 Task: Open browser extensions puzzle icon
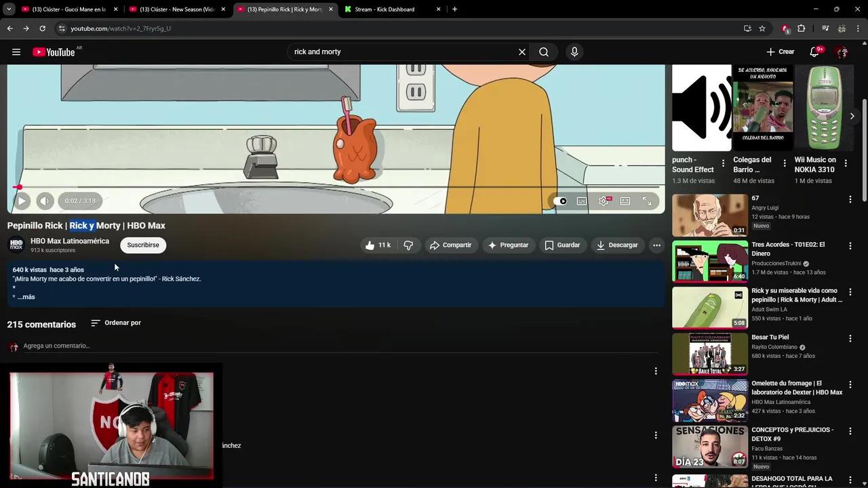coord(802,28)
